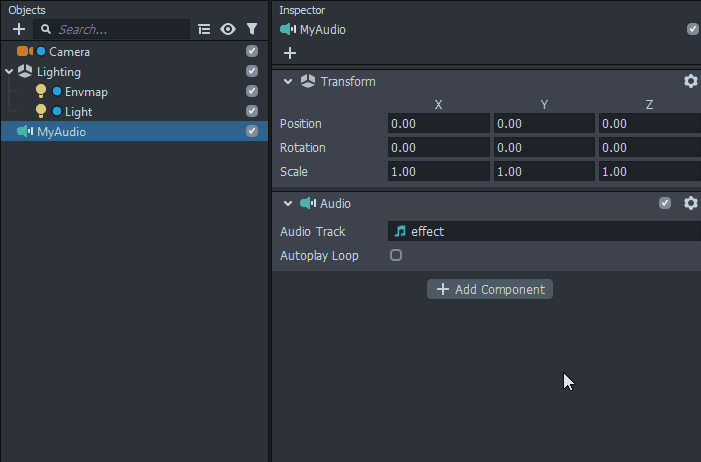Open Transform component gear settings
The height and width of the screenshot is (462, 701).
click(690, 81)
